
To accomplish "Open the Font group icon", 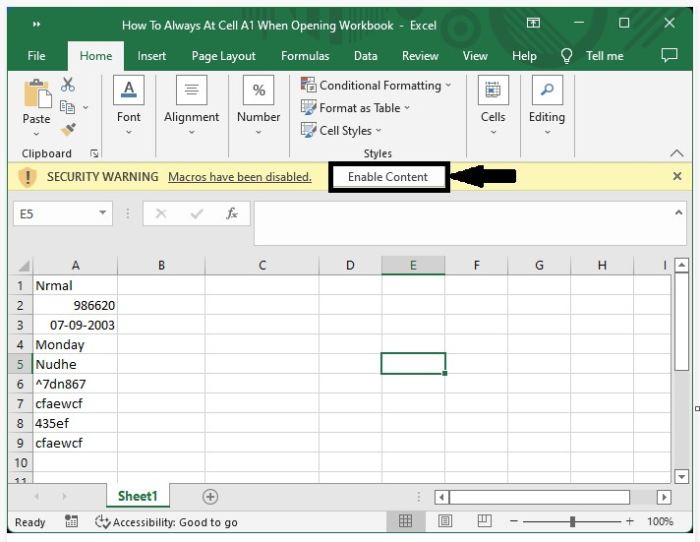I will point(129,91).
